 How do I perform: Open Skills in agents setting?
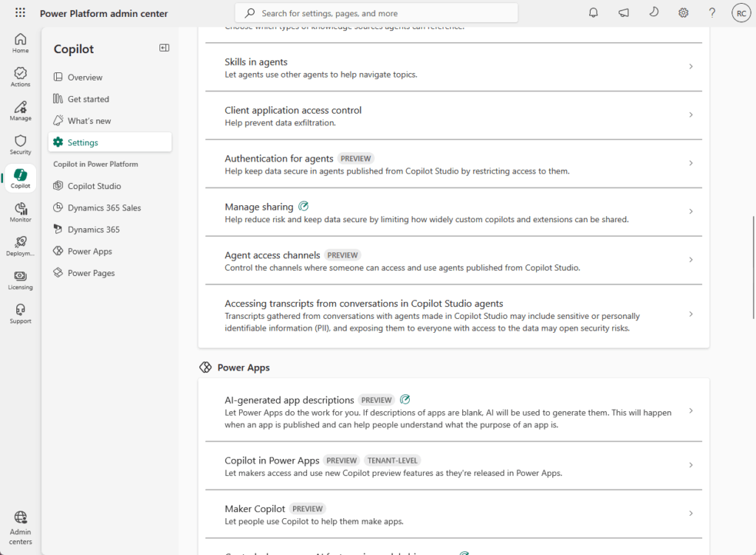pos(454,67)
